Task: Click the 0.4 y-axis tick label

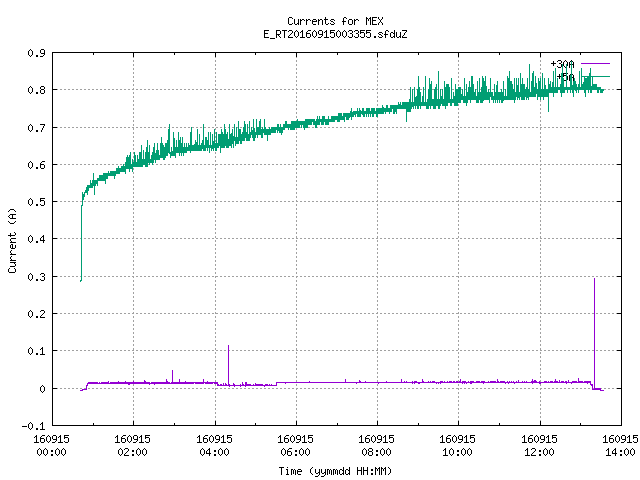Action: pos(36,239)
